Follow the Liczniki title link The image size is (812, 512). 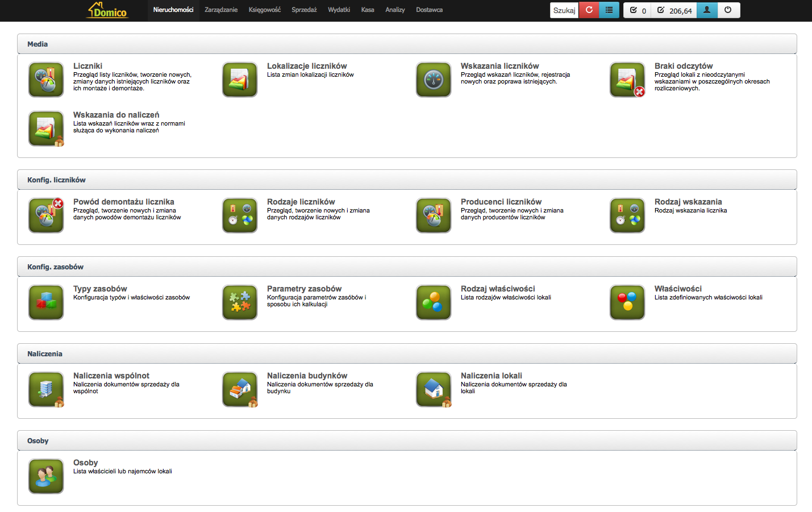[88, 66]
